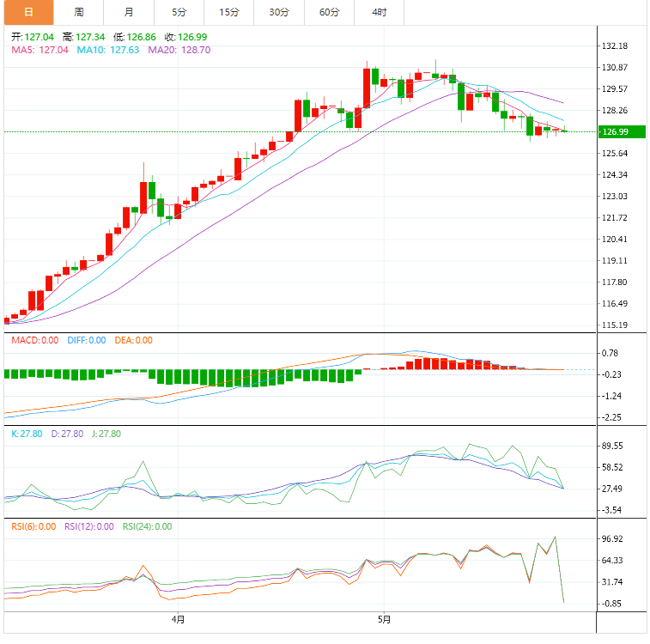Show the 30分 interval chart
The image size is (650, 644).
point(279,12)
